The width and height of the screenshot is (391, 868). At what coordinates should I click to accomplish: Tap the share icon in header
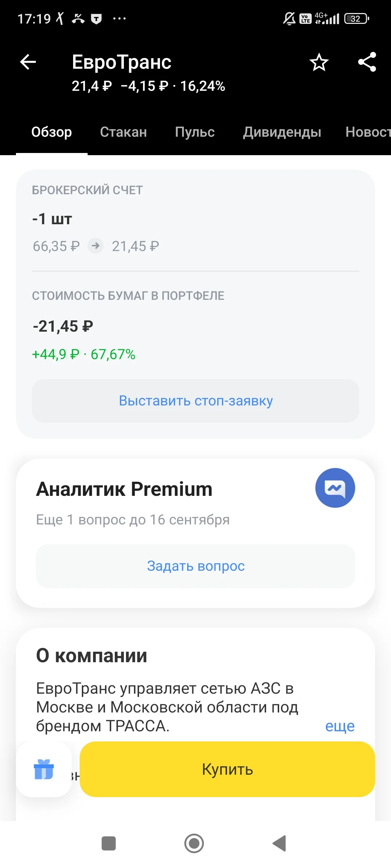367,62
